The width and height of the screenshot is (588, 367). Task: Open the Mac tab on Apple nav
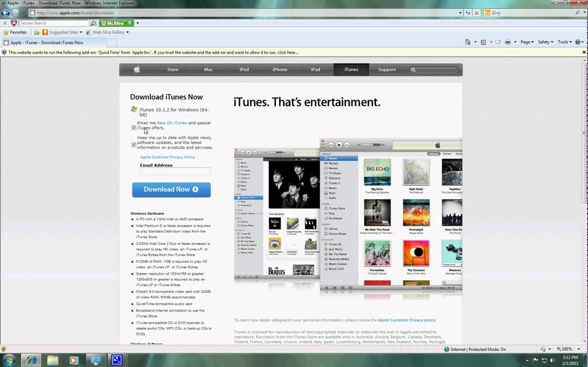coord(208,69)
